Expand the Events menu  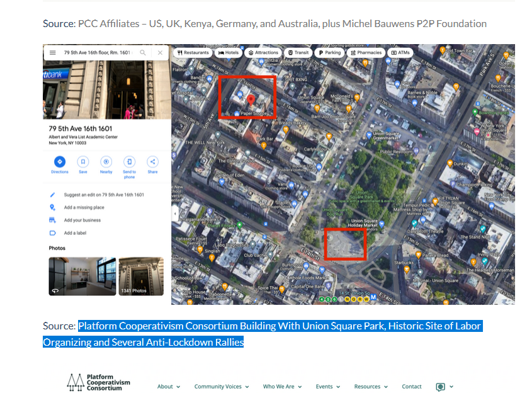point(328,387)
